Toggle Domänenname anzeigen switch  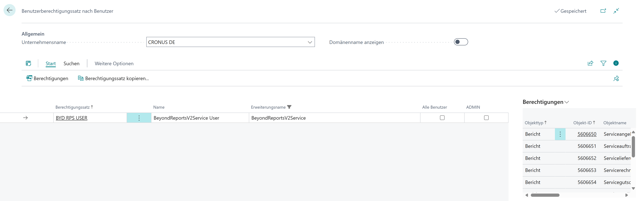click(461, 42)
